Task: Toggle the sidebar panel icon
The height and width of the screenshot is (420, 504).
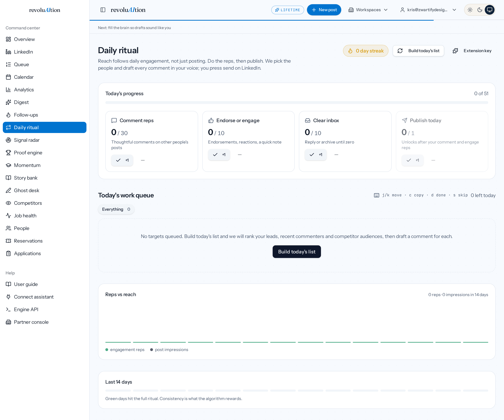Action: [x=103, y=10]
